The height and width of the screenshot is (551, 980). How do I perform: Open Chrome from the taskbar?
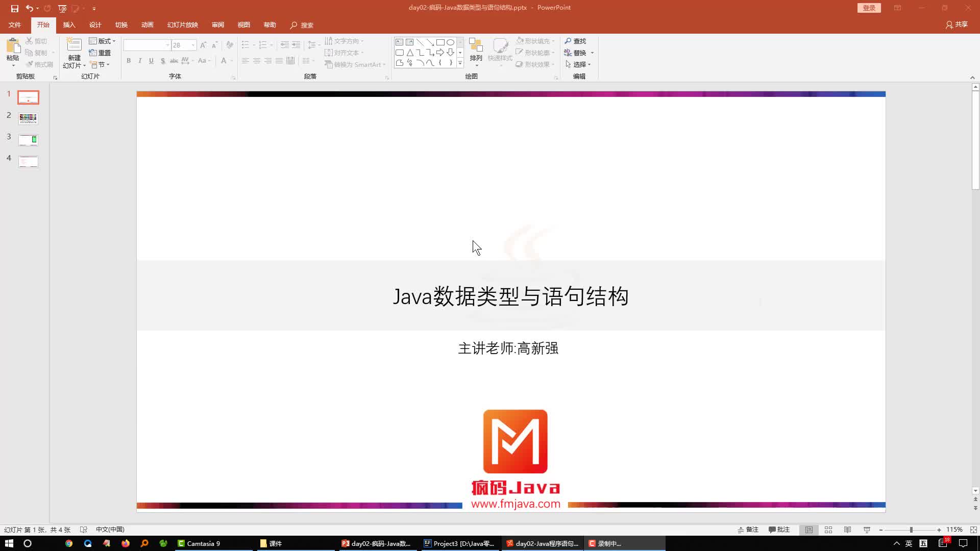click(69, 543)
